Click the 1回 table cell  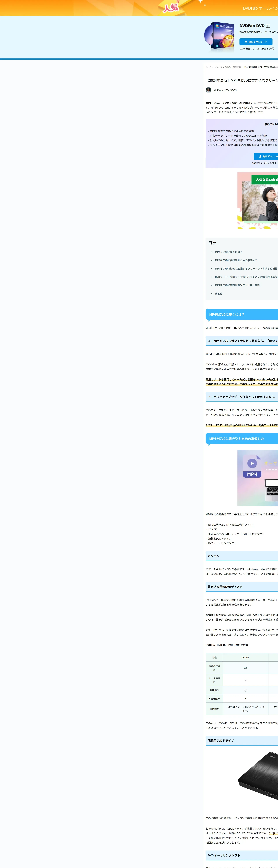click(245, 668)
